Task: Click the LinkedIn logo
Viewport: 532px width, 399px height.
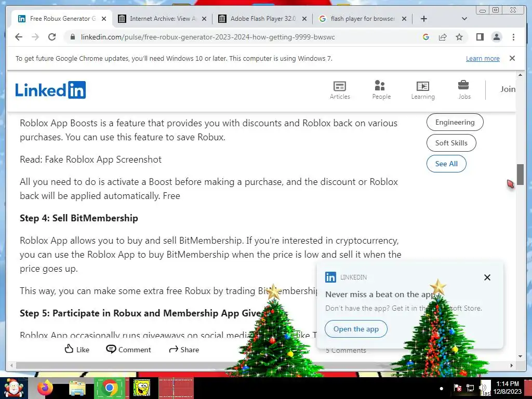Action: [50, 90]
